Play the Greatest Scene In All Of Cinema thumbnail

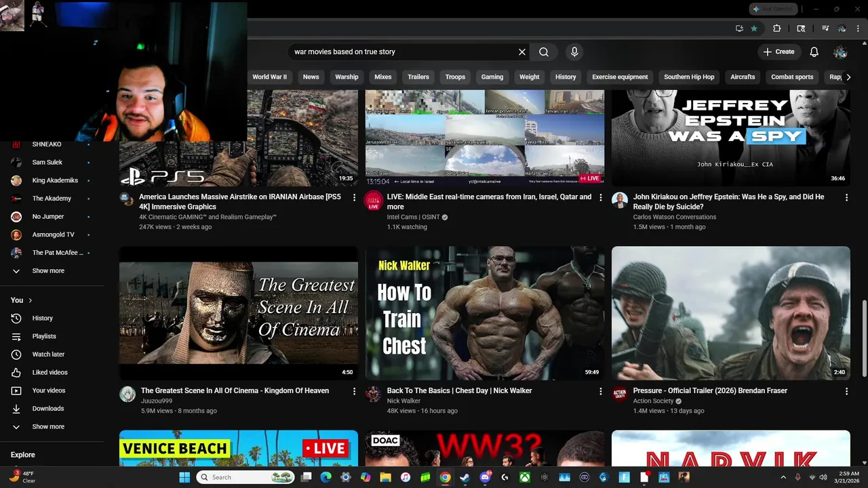pos(239,313)
